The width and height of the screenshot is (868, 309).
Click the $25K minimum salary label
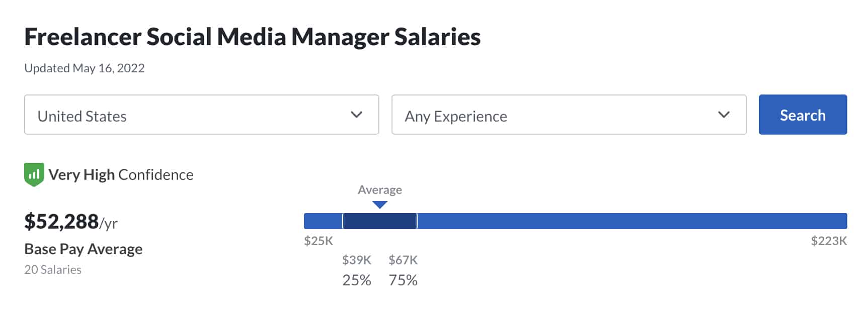tap(319, 241)
